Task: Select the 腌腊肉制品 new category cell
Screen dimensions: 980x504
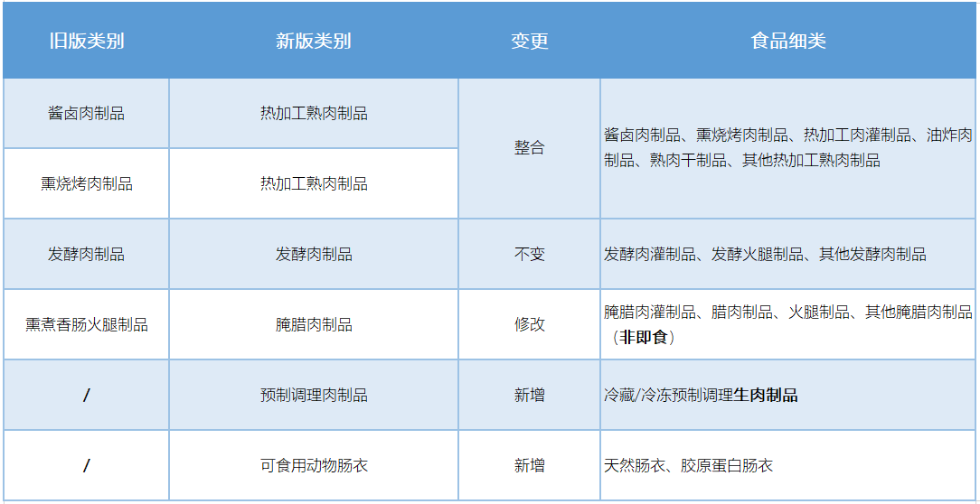Action: click(x=314, y=325)
